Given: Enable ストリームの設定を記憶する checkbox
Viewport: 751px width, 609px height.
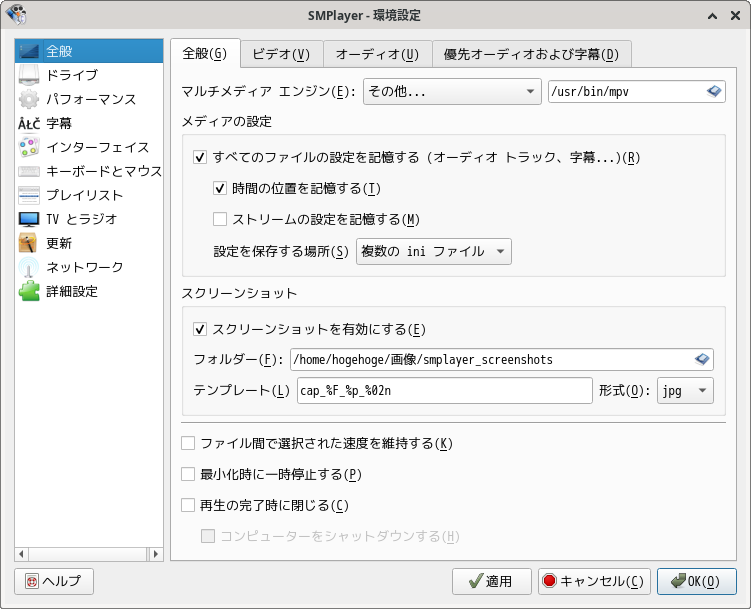Looking at the screenshot, I should pos(221,220).
